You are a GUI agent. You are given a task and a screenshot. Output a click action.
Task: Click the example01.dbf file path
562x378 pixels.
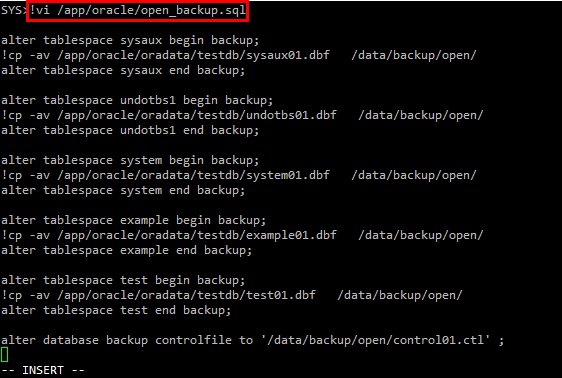click(197, 235)
